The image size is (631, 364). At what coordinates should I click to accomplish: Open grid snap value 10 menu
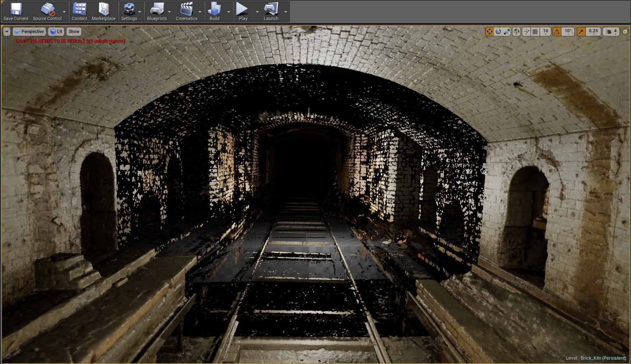point(546,32)
